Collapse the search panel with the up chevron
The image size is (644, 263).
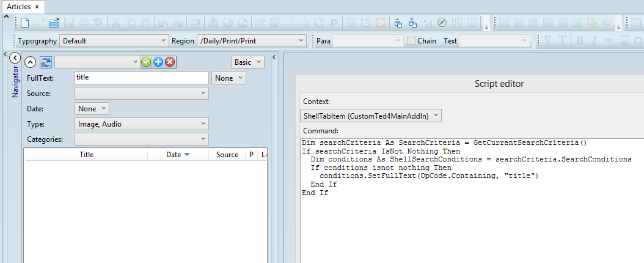31,62
